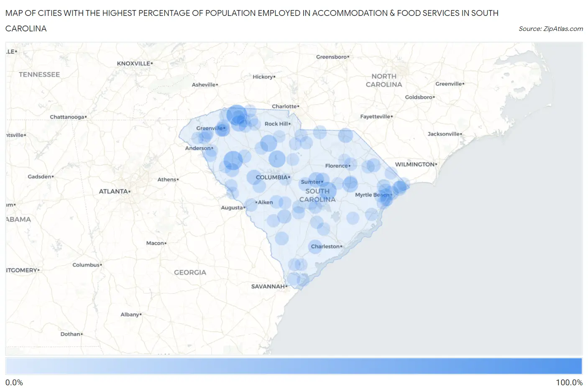Viewport: 588px width, 392px height.
Task: Click the Charleston city label
Action: click(326, 246)
